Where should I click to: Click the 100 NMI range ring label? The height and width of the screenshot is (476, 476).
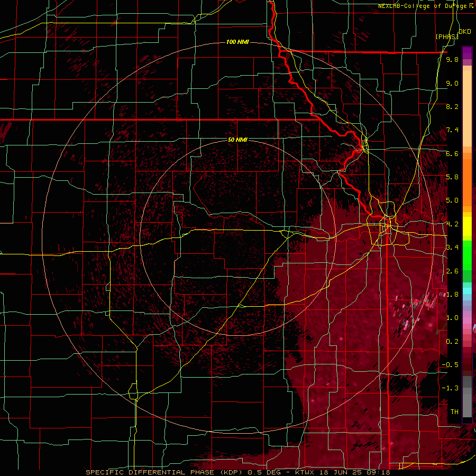coord(237,42)
